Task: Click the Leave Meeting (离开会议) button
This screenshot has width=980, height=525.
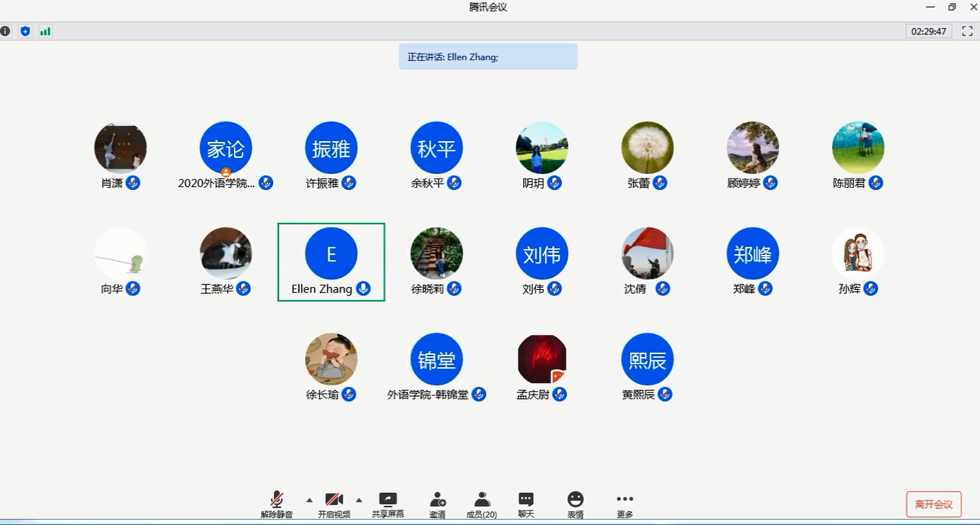Action: tap(933, 504)
